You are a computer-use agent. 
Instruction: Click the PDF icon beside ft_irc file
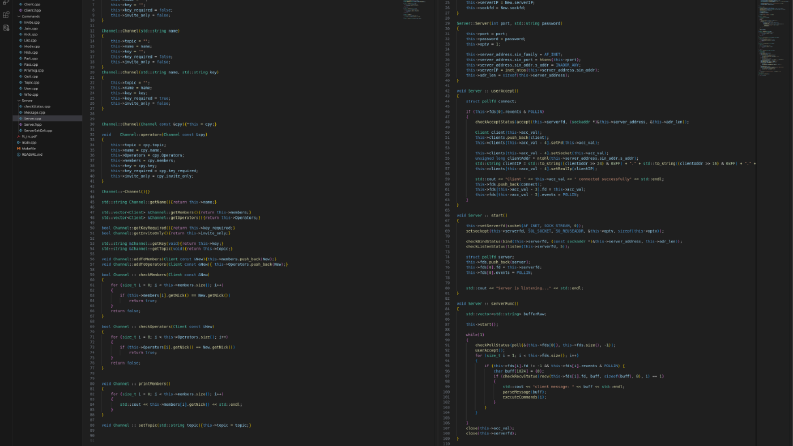coord(19,137)
